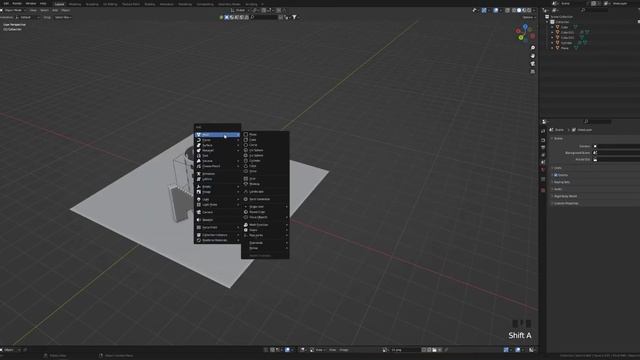This screenshot has height=360, width=640.
Task: Expand the Pipe Joints submenu arrow
Action: tap(287, 236)
